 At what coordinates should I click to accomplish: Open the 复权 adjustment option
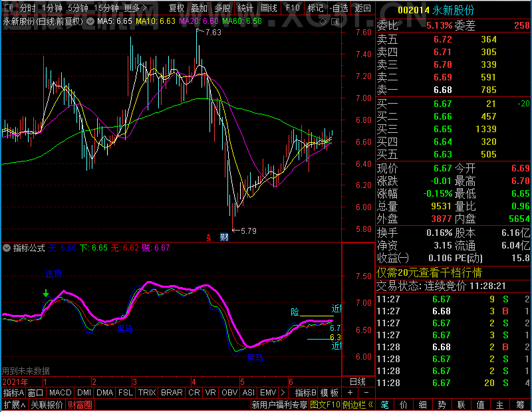[x=176, y=8]
